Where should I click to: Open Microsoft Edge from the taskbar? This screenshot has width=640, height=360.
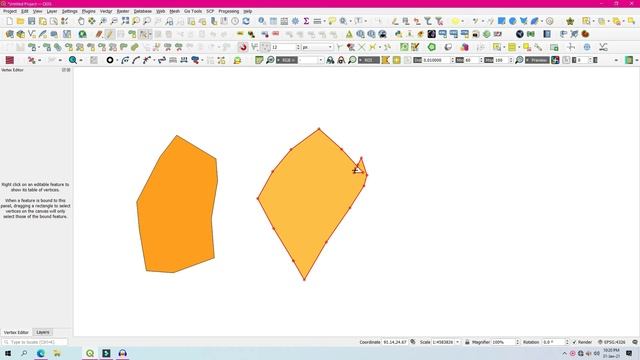[x=41, y=353]
